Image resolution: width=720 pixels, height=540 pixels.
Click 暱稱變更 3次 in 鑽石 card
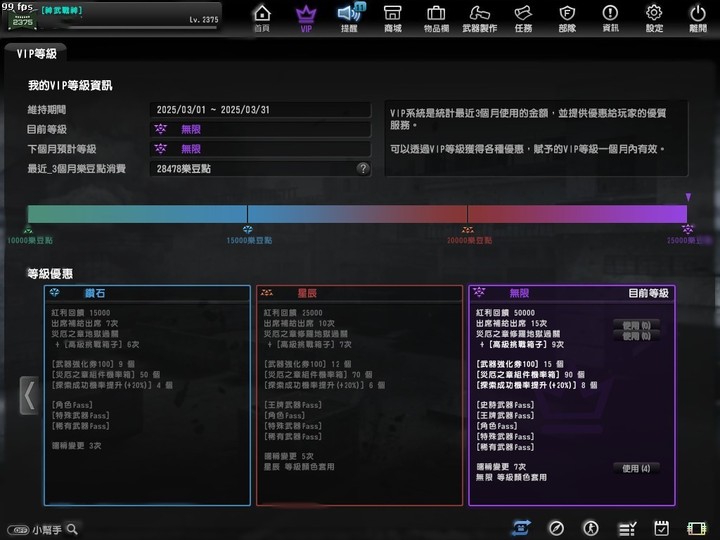coord(76,446)
